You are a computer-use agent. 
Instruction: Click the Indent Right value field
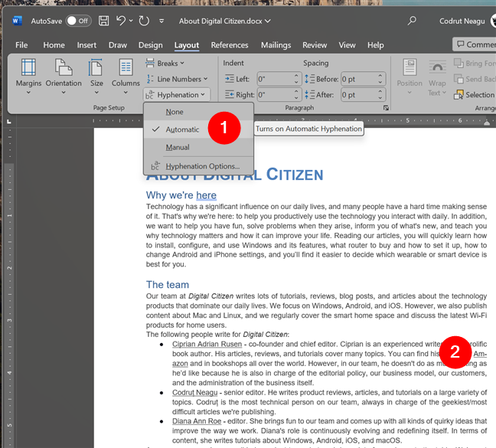(x=275, y=95)
